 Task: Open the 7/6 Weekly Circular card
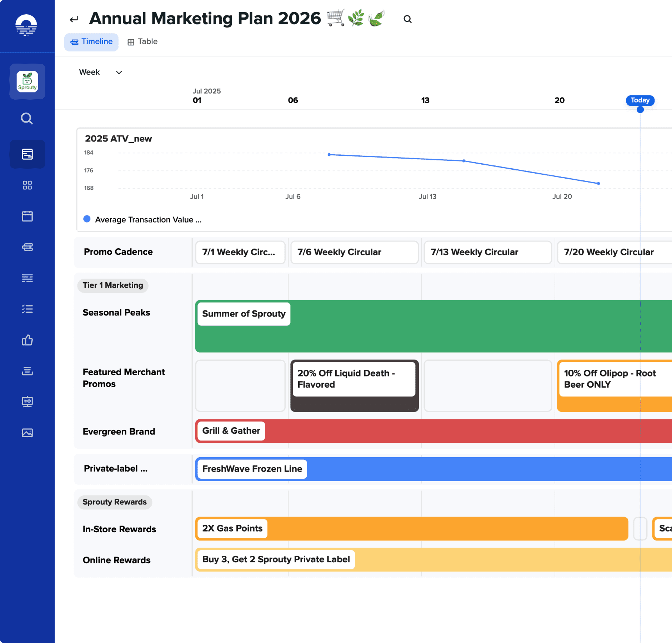pos(354,252)
